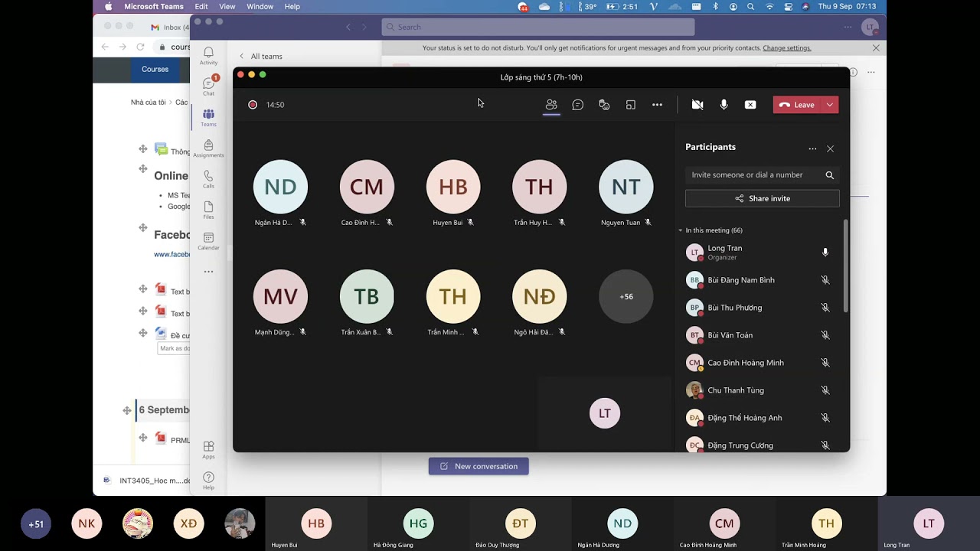This screenshot has width=980, height=551.
Task: Open Assignments in the Teams sidebar
Action: 208,148
